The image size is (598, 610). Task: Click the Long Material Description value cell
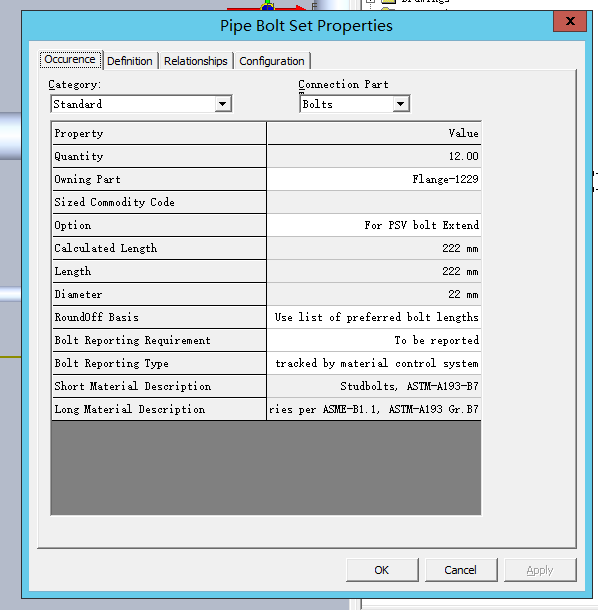[374, 409]
